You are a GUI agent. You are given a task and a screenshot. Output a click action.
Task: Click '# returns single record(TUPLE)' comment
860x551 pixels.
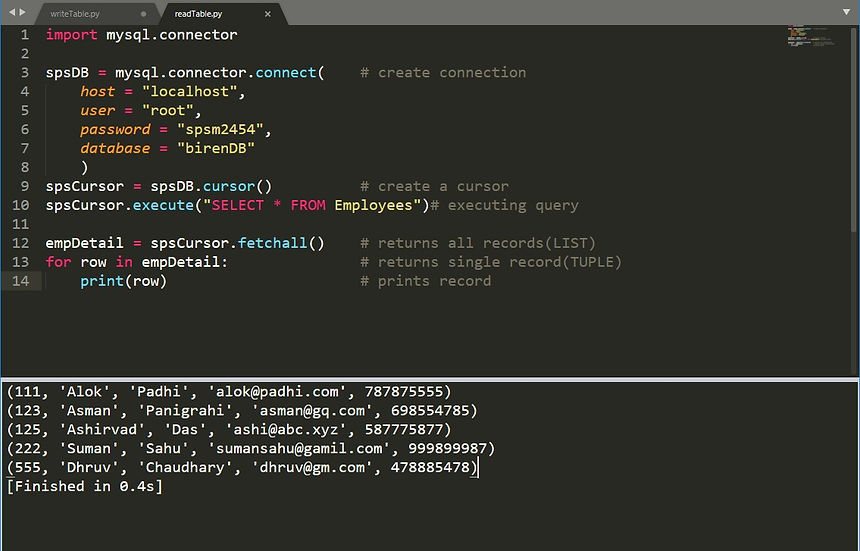[x=491, y=262]
